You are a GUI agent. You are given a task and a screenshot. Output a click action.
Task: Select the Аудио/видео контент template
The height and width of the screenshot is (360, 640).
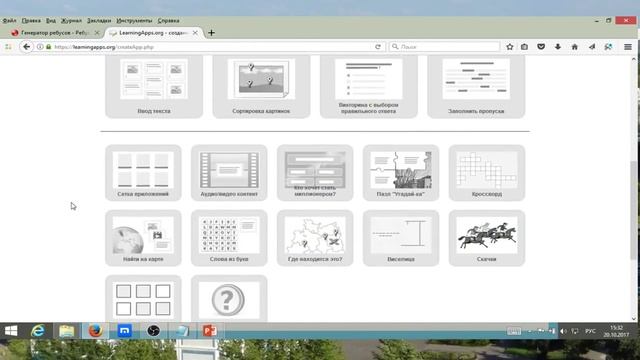(x=229, y=173)
